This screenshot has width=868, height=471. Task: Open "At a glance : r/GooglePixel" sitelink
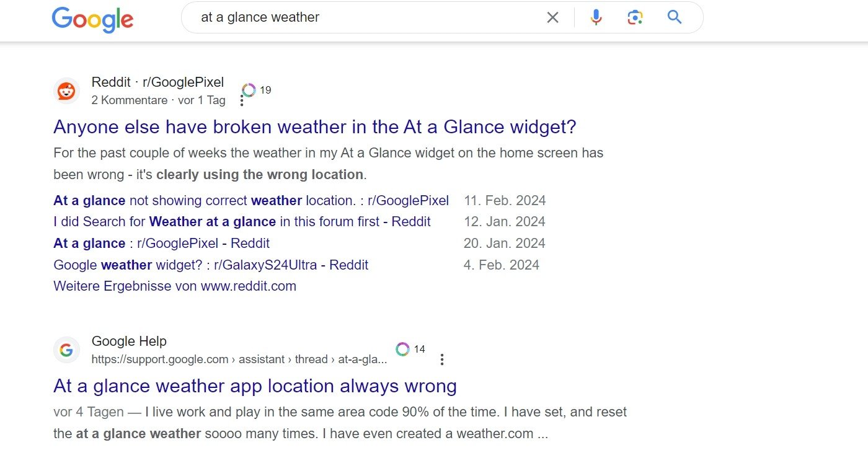[161, 243]
